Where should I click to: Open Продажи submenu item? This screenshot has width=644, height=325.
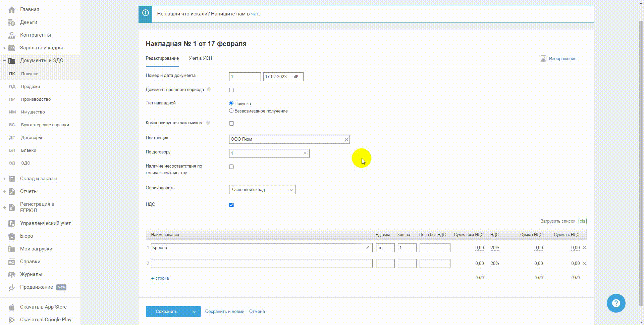pos(31,87)
